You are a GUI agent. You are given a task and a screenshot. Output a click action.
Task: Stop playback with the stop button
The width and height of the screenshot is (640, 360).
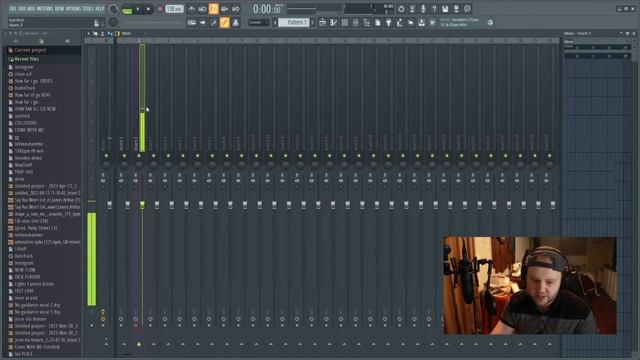click(x=148, y=9)
